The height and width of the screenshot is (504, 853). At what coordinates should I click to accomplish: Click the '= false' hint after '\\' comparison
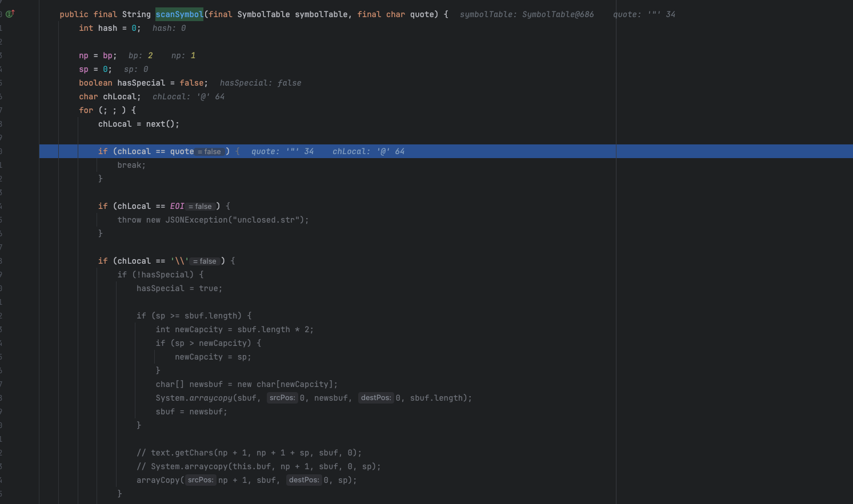coord(205,261)
